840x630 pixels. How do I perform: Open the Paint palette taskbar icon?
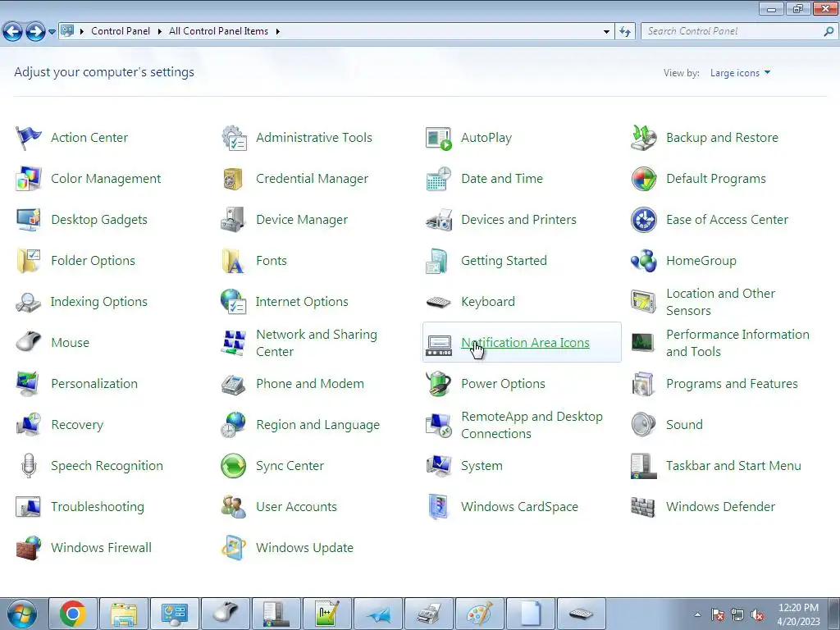479,614
